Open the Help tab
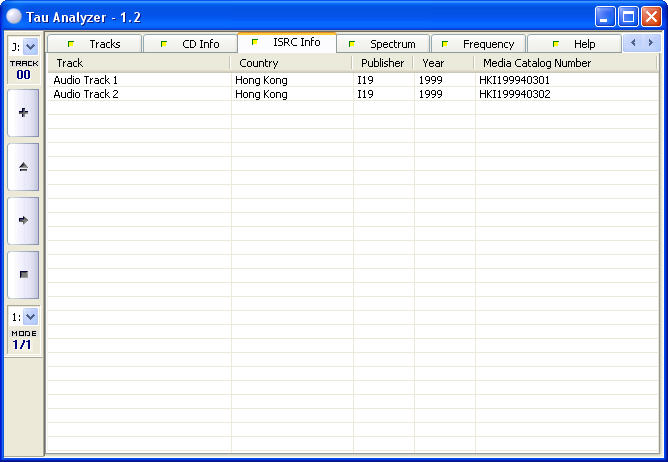668x462 pixels. click(x=574, y=44)
